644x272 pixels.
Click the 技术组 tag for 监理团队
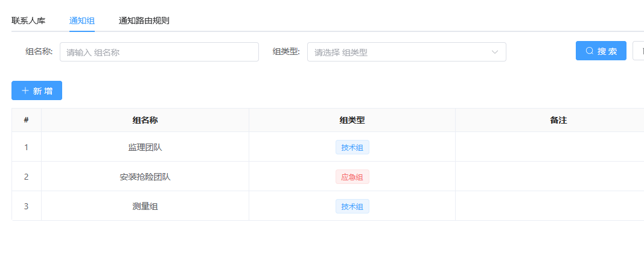click(352, 147)
